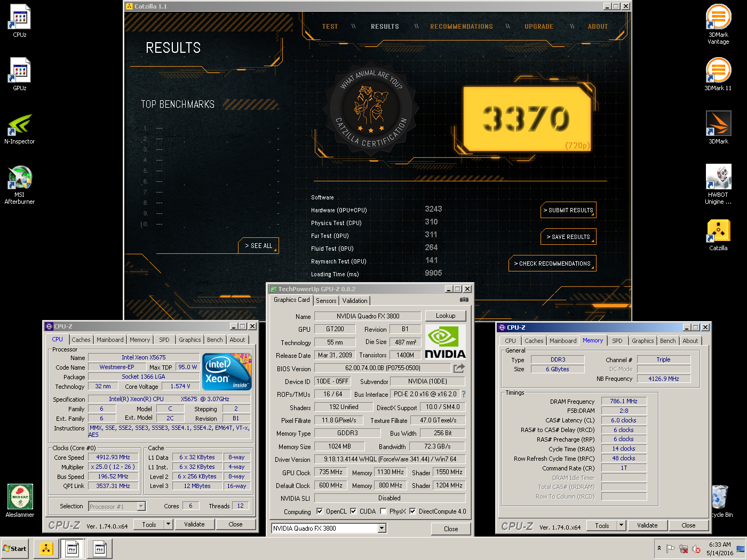Open Catzilla Upgrade menu
The width and height of the screenshot is (747, 560).
(x=539, y=27)
